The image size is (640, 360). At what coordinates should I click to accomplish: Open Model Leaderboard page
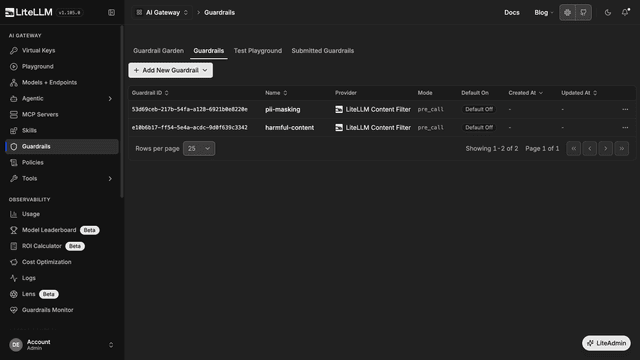(62, 230)
